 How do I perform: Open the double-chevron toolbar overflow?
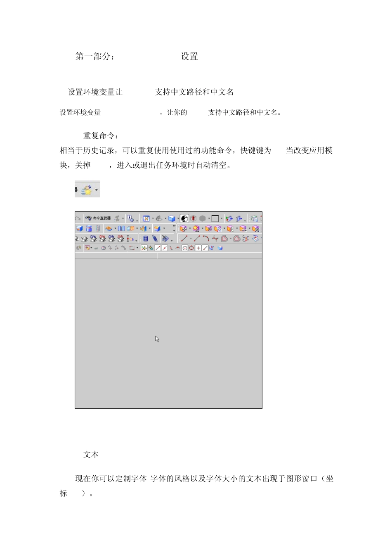[x=174, y=225]
